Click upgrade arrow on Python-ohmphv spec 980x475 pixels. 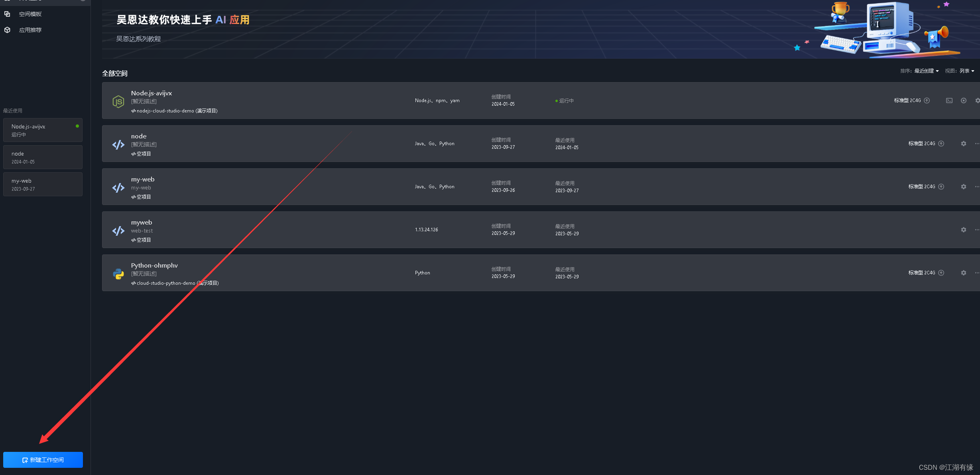tap(941, 273)
